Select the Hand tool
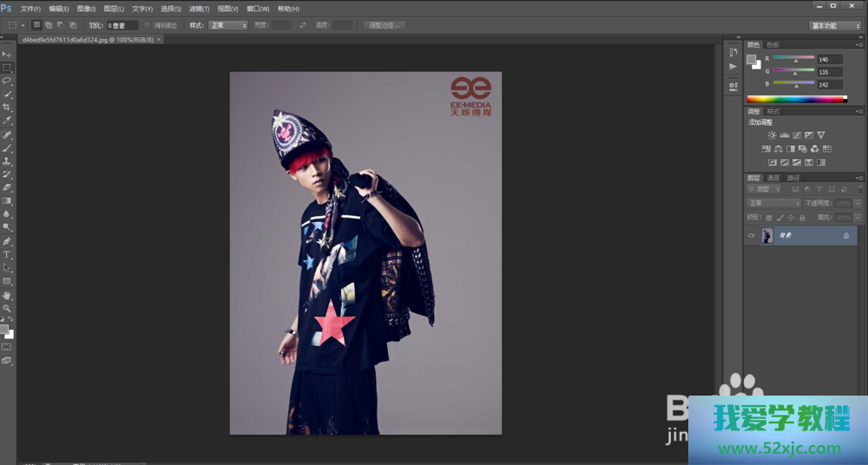The image size is (868, 465). [7, 295]
